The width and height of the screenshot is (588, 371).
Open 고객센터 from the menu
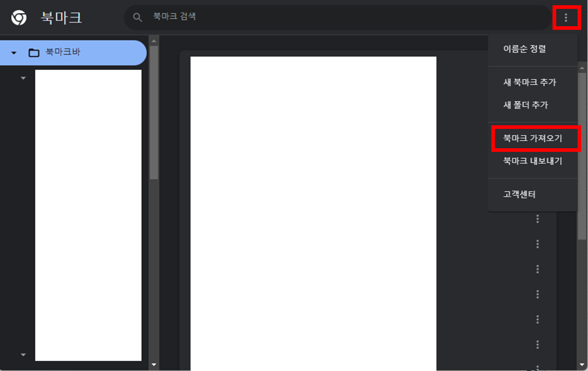[x=519, y=194]
